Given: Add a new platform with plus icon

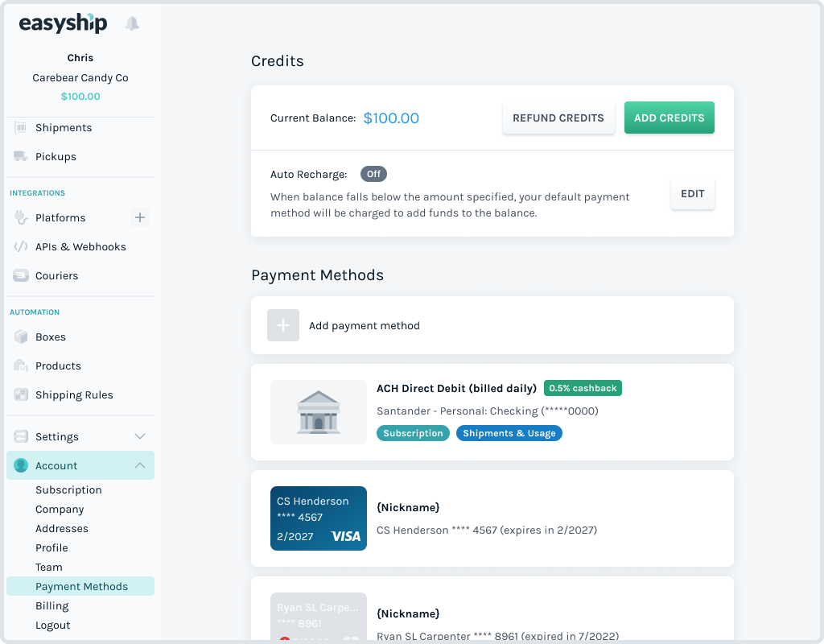Looking at the screenshot, I should coord(140,217).
